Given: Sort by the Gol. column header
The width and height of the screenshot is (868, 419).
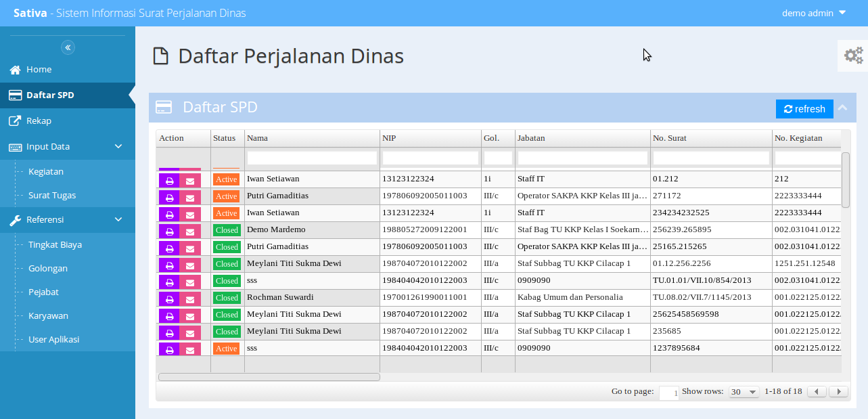Looking at the screenshot, I should coord(498,138).
